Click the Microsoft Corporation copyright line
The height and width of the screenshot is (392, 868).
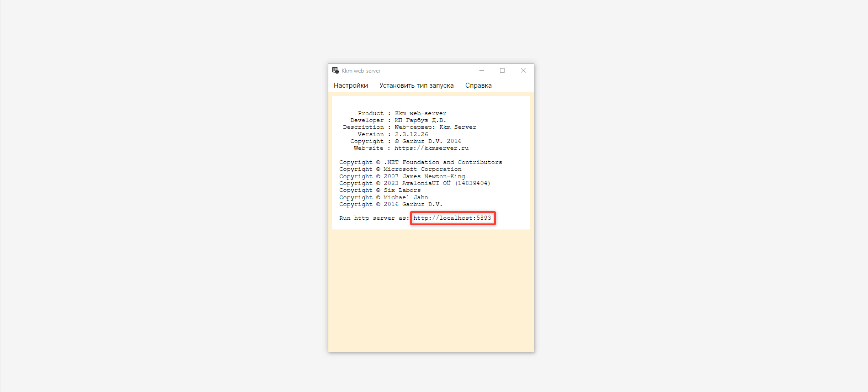[400, 169]
